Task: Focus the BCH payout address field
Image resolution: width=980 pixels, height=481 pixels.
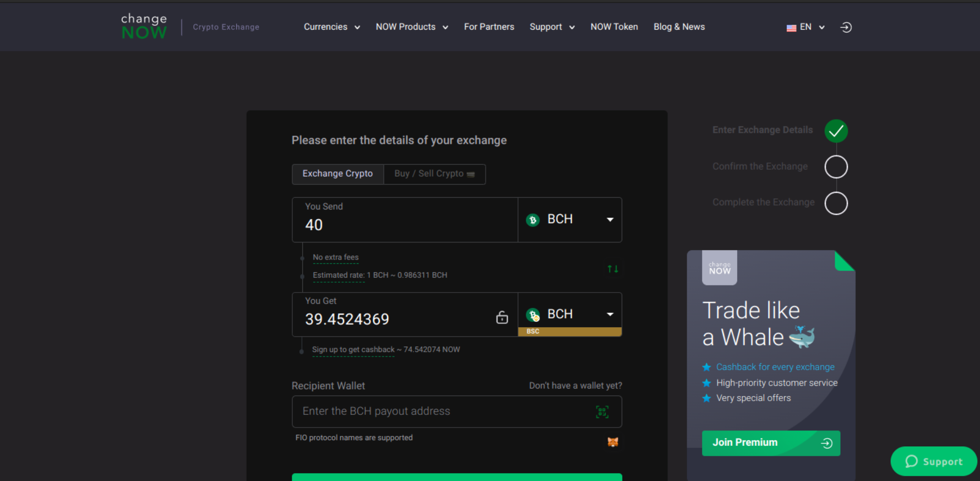Action: pos(457,412)
